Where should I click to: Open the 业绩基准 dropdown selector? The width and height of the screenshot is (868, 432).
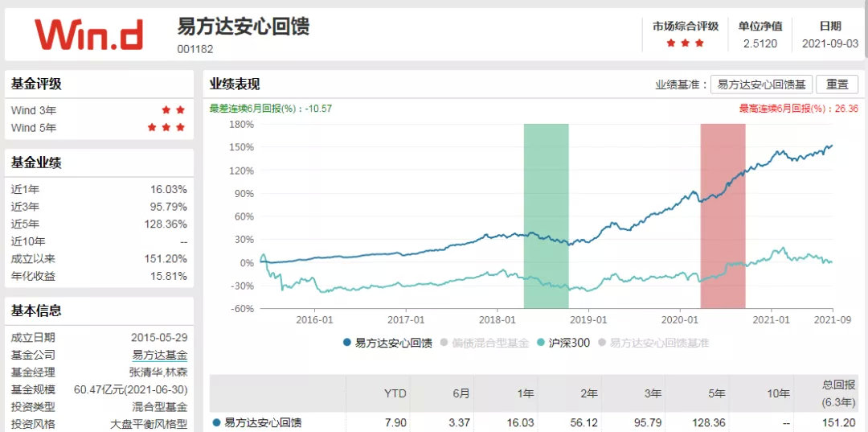tap(761, 84)
